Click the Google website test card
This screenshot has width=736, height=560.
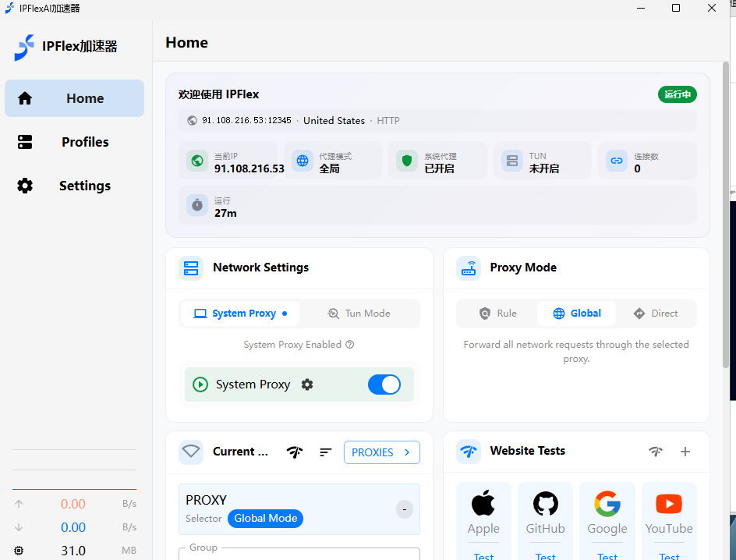(x=607, y=521)
